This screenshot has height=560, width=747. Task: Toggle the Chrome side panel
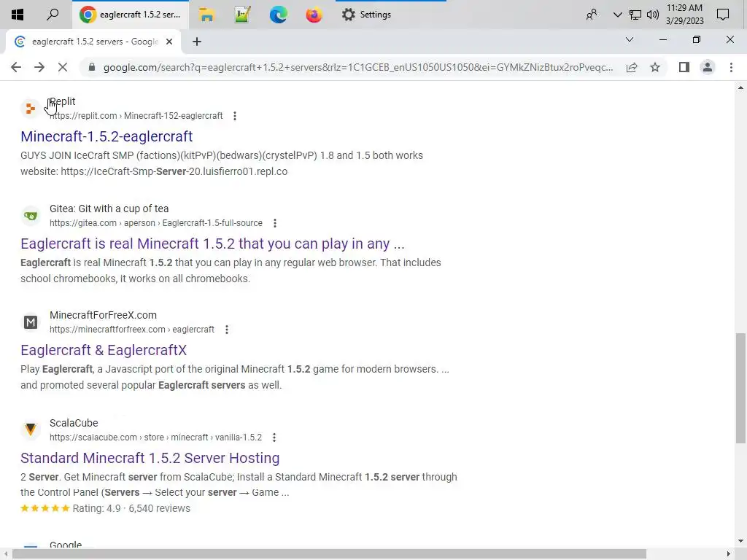coord(684,67)
